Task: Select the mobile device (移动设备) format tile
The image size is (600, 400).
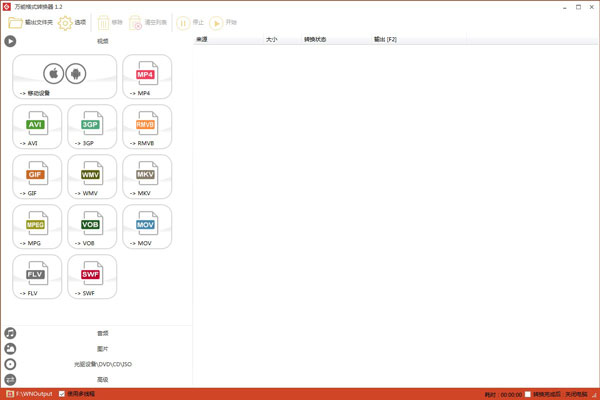Action: (64, 77)
